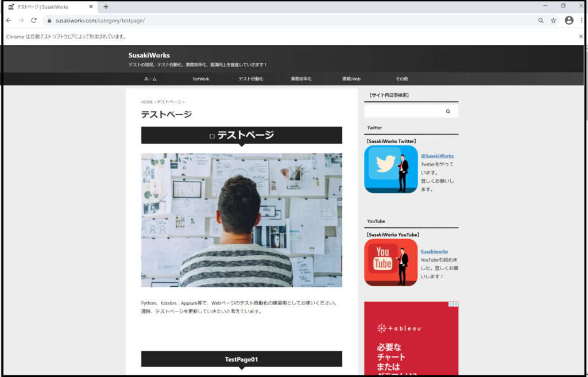Screen dimensions: 588x377
Task: Click the YouTube sidebar heading
Action: (376, 221)
